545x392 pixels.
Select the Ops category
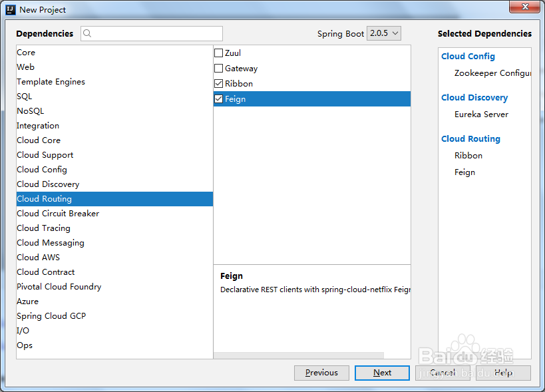click(x=114, y=345)
